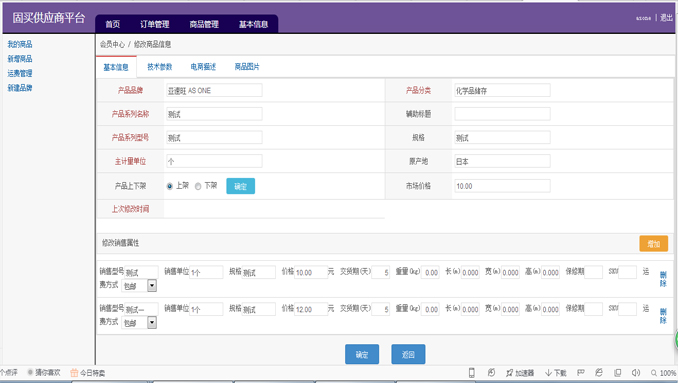Image resolution: width=678 pixels, height=383 pixels.
Task: Click the 退出 logout link
Action: [x=666, y=18]
